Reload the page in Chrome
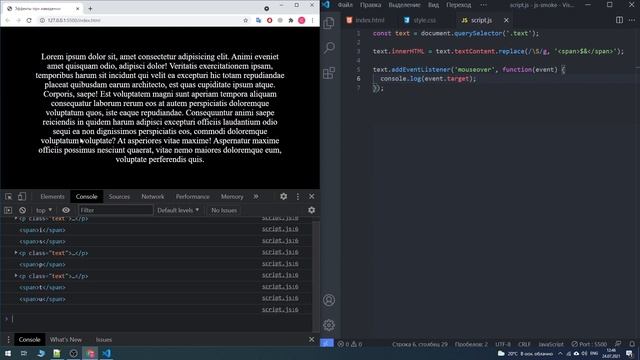 pyautogui.click(x=29, y=20)
